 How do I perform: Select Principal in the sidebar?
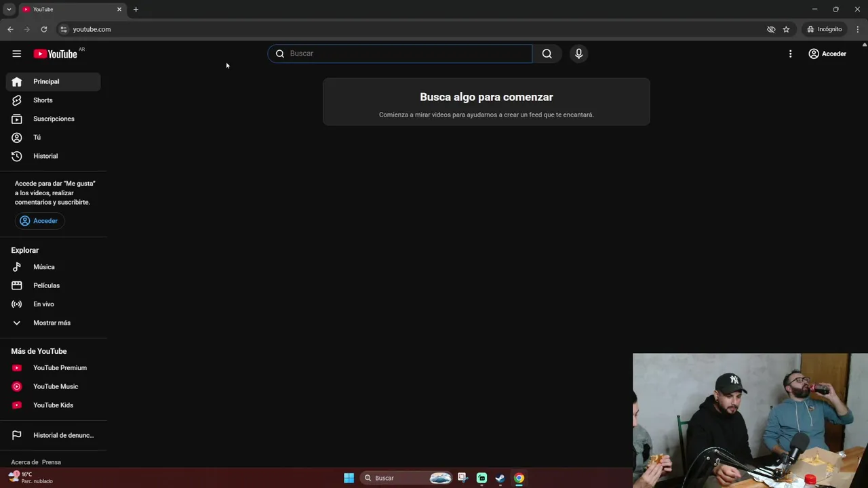coord(54,81)
